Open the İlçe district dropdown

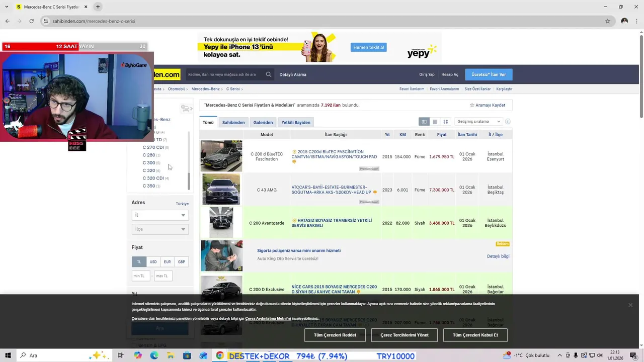[x=160, y=229]
